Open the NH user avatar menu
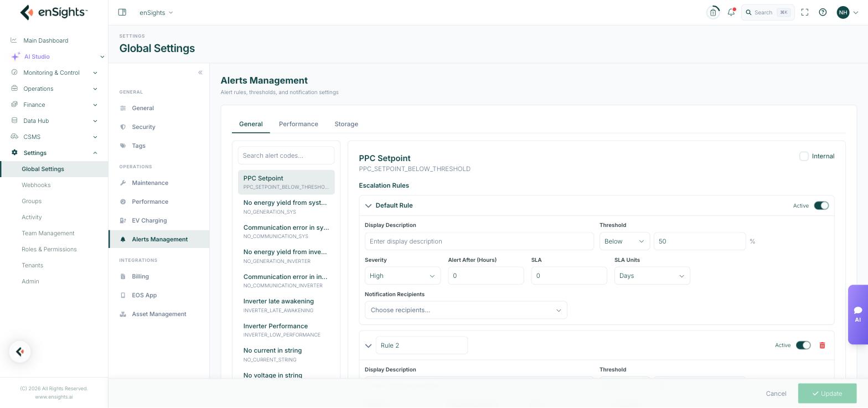This screenshot has height=408, width=868. pos(848,12)
